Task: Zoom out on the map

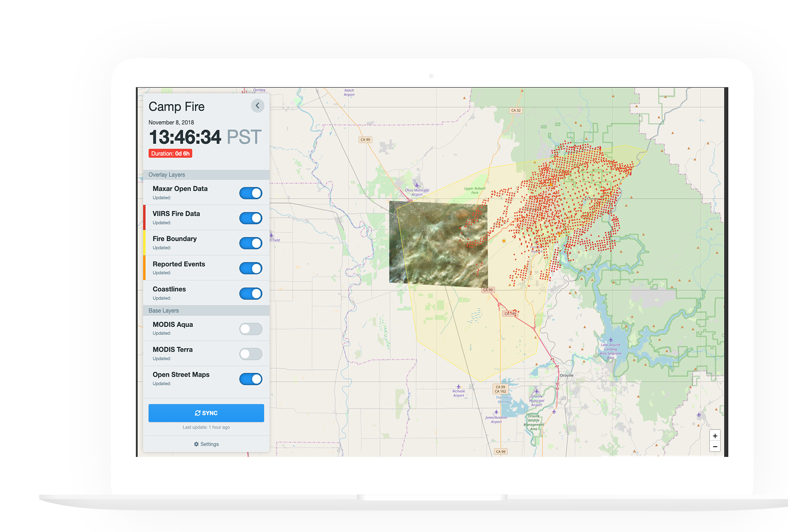Action: click(x=715, y=447)
